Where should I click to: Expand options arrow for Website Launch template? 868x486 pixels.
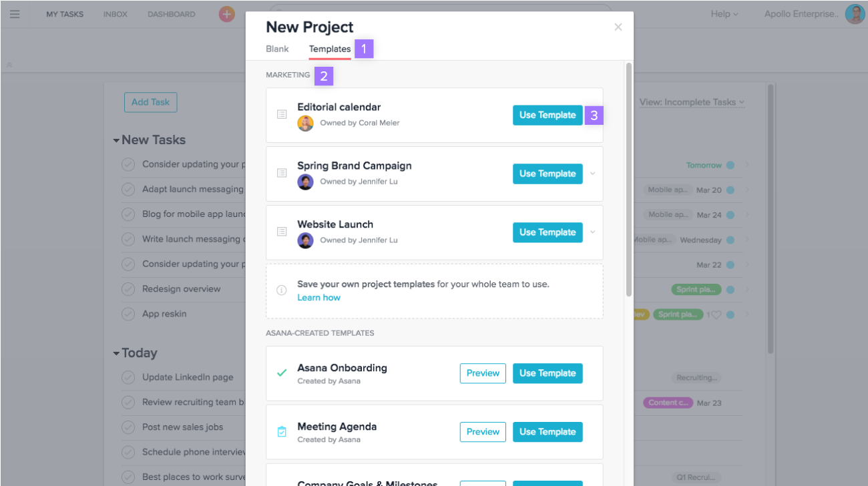pyautogui.click(x=592, y=232)
